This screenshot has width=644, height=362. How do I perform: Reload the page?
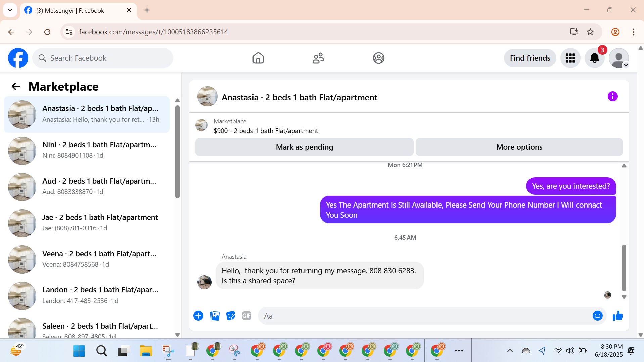point(47,32)
